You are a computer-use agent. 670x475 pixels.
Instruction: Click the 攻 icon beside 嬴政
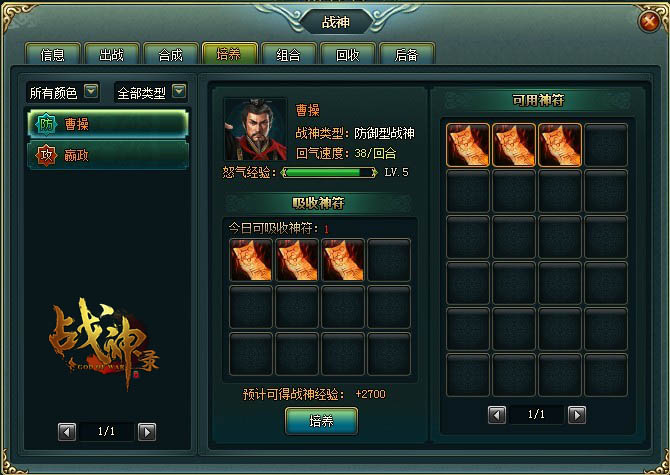46,155
